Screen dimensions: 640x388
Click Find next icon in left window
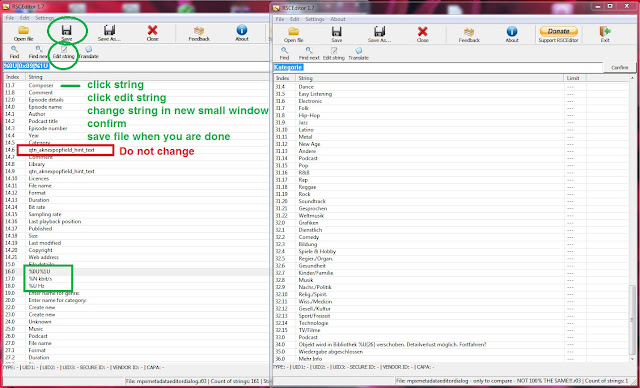39,52
